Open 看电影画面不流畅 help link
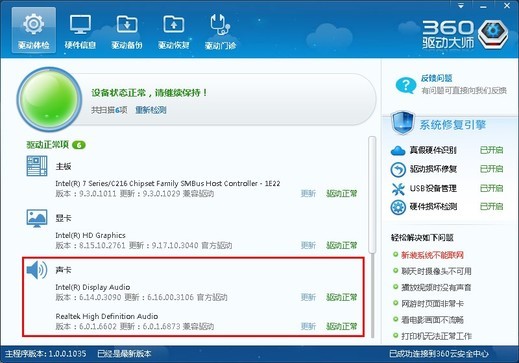Screen dimensions: 519x363 click(x=432, y=320)
